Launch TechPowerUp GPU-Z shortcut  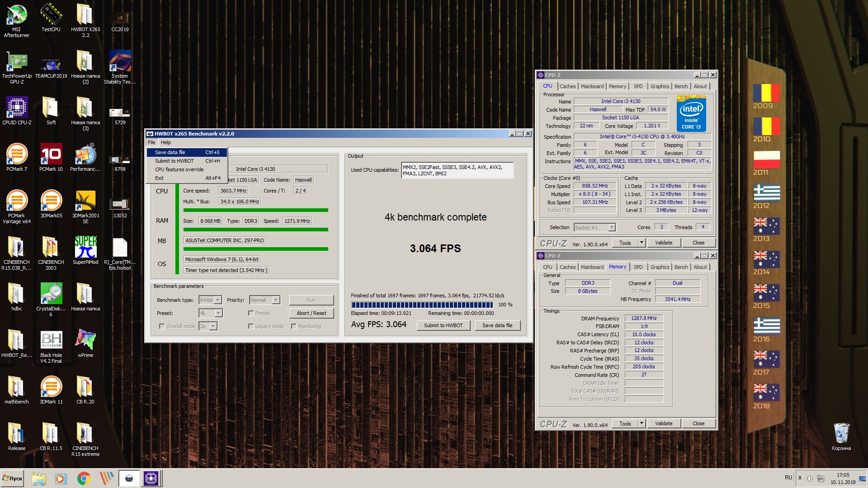pos(17,67)
